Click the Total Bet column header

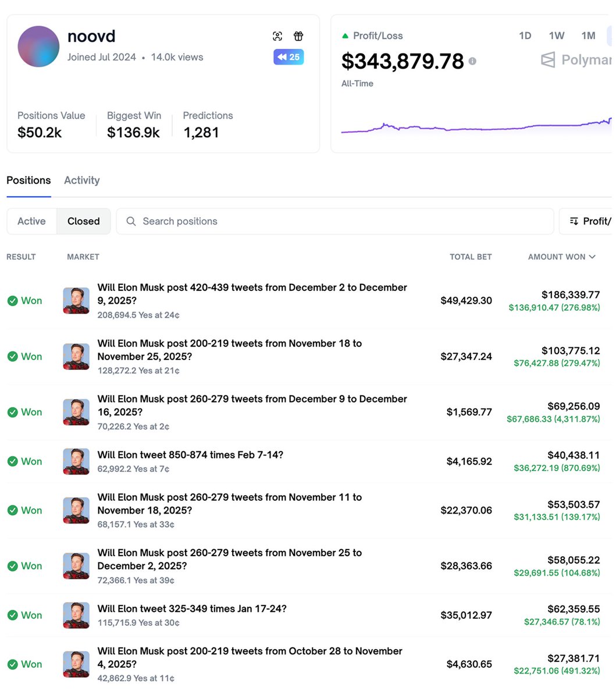coord(471,257)
